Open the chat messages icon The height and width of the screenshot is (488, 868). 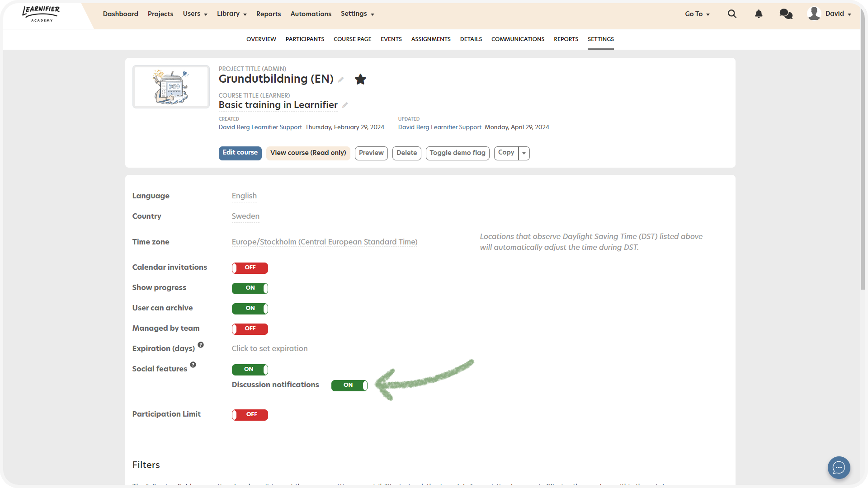tap(786, 14)
